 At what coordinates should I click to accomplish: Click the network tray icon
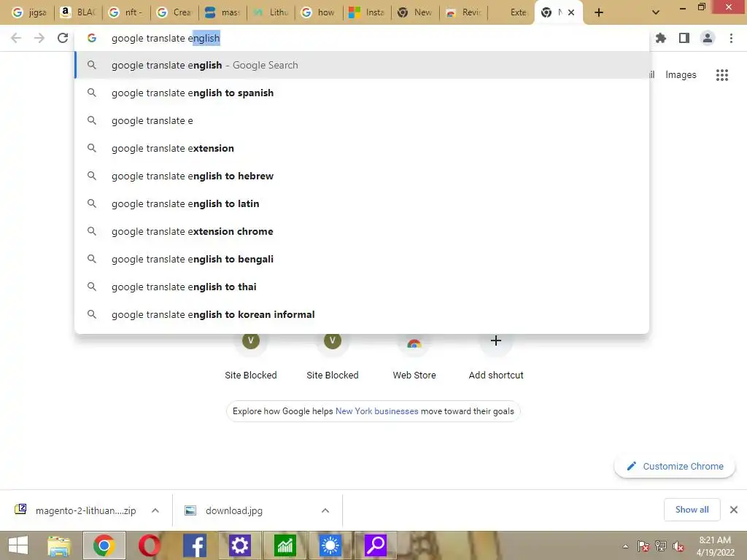tap(661, 546)
